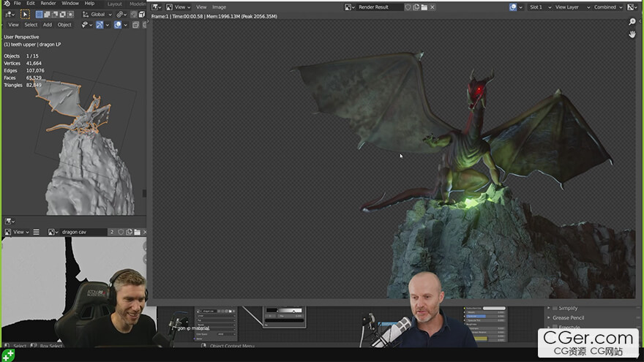Open the 3D viewport editor type dropdown

click(10, 15)
